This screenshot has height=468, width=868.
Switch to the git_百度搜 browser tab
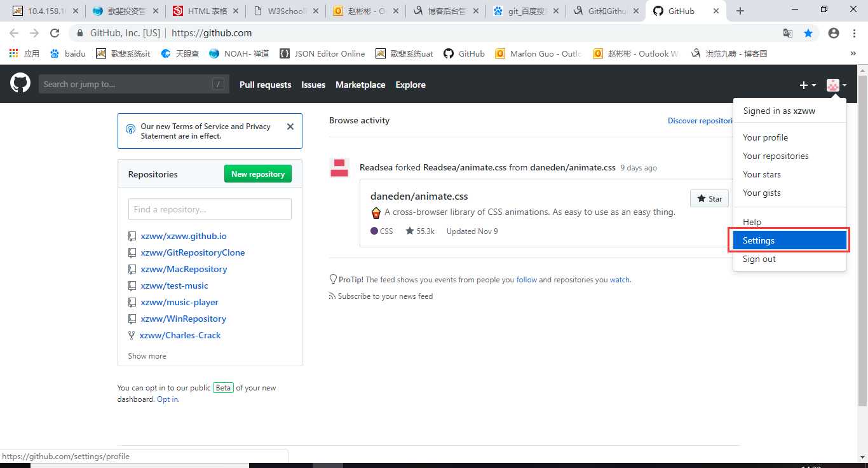pos(527,11)
